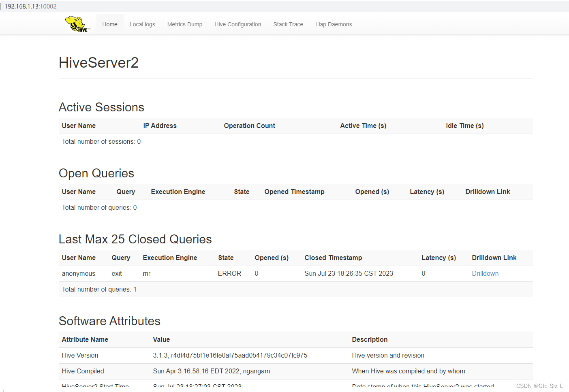
Task: Follow the Drilldown link for exit query
Action: tap(485, 274)
